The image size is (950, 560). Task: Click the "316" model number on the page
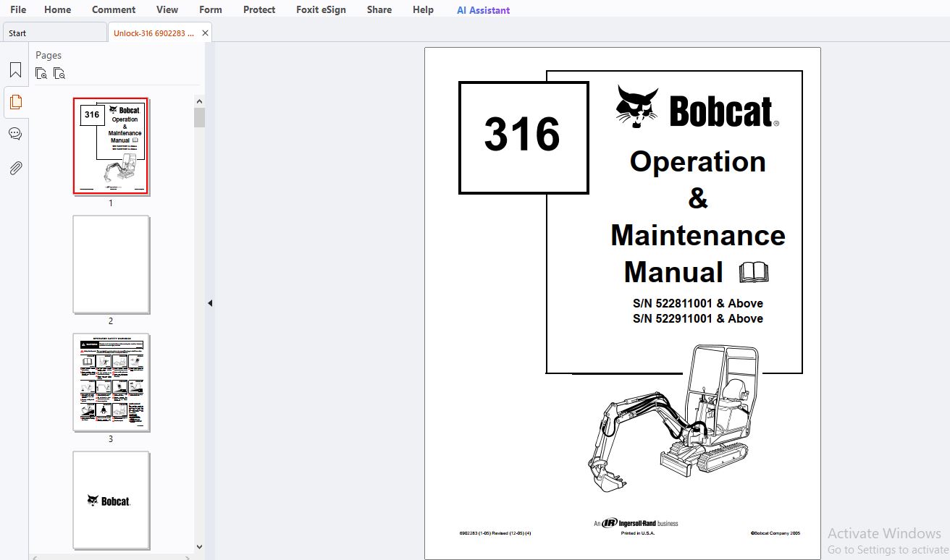click(522, 135)
